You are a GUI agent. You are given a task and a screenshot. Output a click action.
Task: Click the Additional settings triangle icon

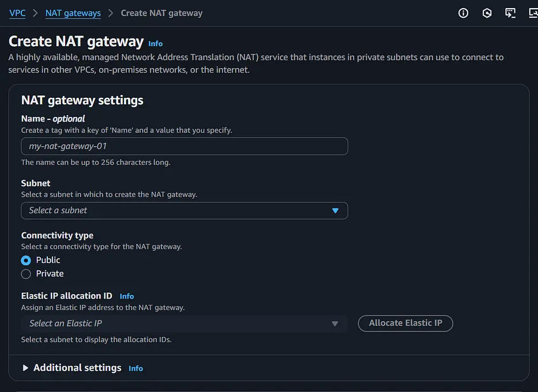point(25,368)
